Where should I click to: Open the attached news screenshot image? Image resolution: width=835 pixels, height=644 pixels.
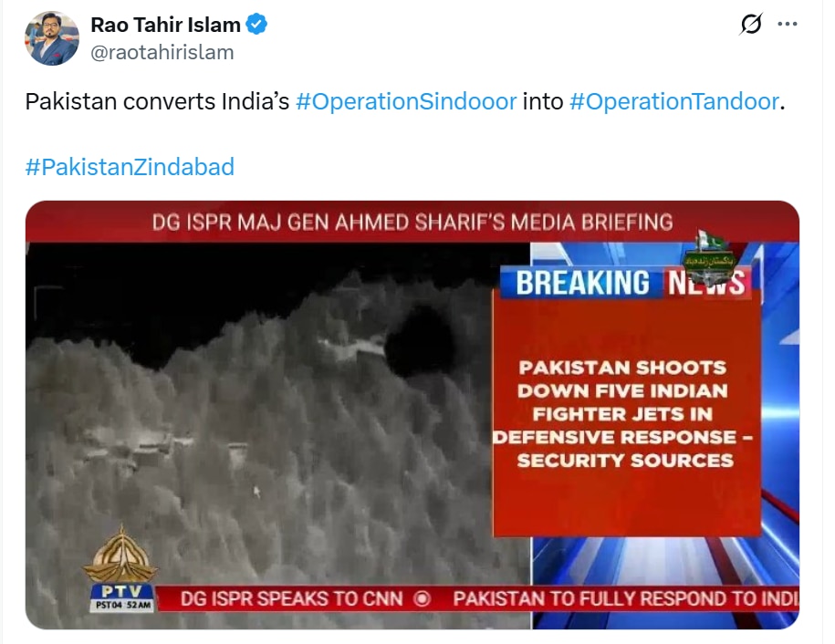point(412,415)
